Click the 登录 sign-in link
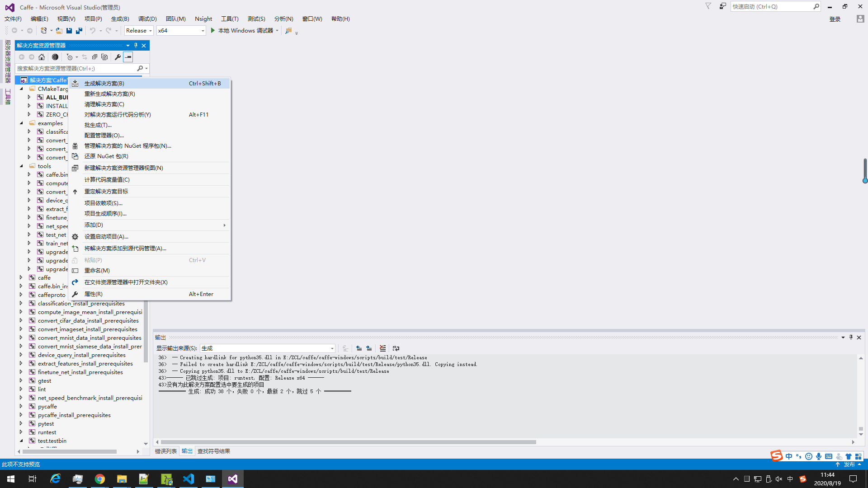 pos(835,19)
